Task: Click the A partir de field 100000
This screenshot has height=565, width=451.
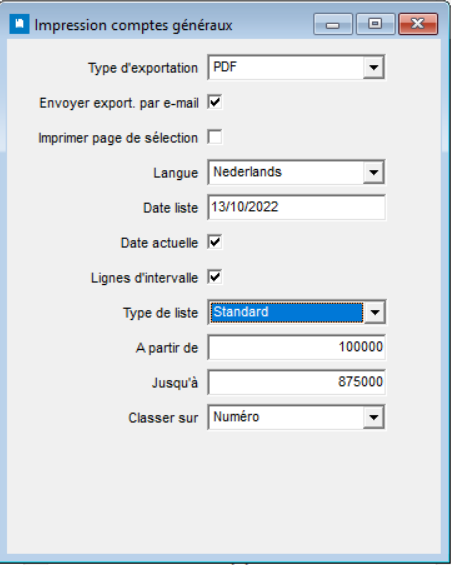Action: point(296,347)
